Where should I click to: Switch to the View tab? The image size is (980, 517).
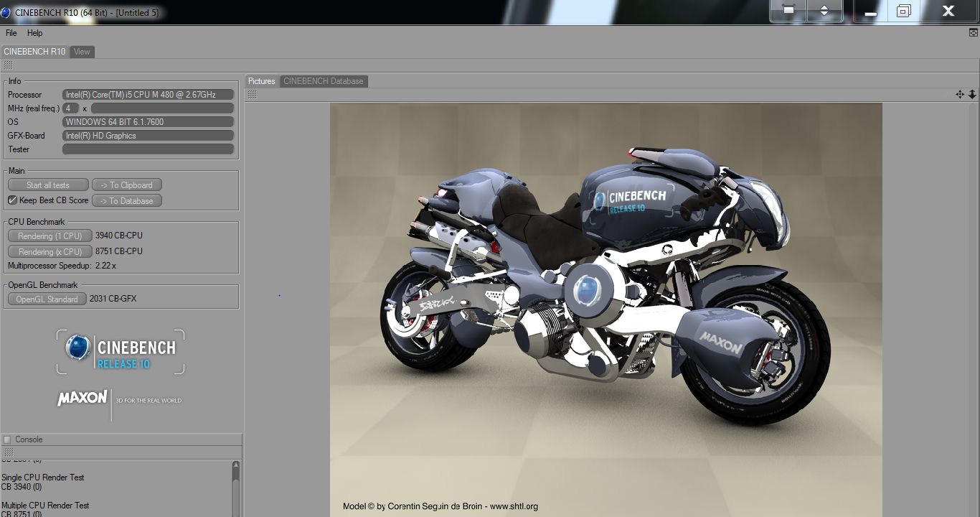point(82,52)
